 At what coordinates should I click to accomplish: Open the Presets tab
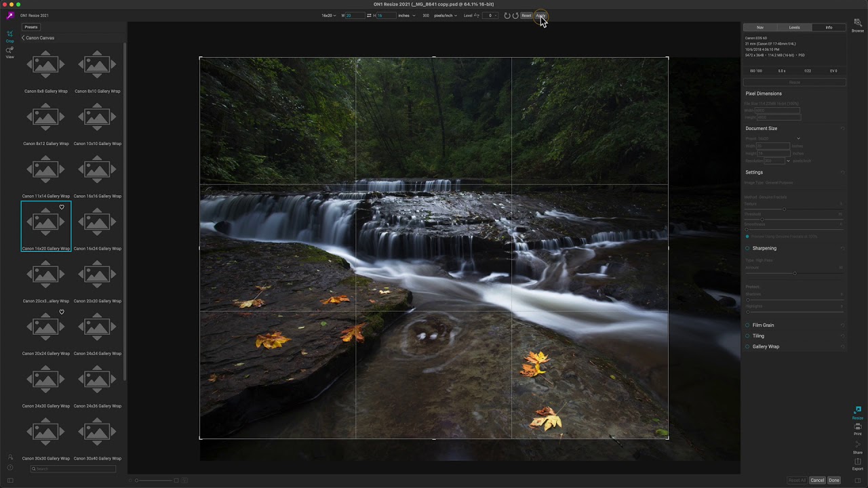point(31,27)
